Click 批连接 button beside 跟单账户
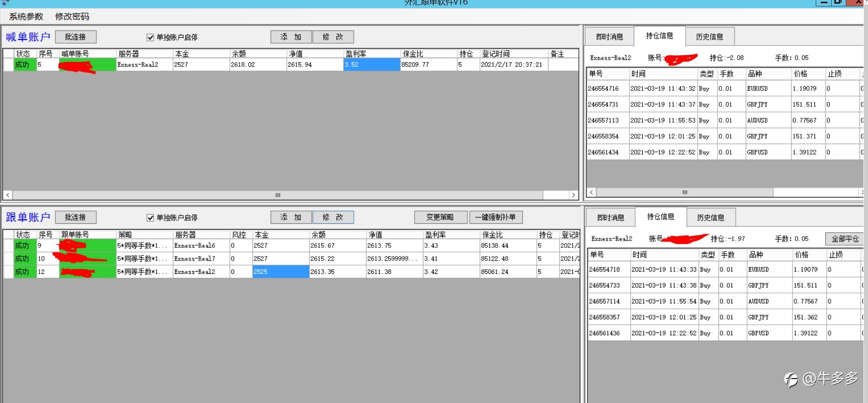Image resolution: width=868 pixels, height=403 pixels. point(75,217)
